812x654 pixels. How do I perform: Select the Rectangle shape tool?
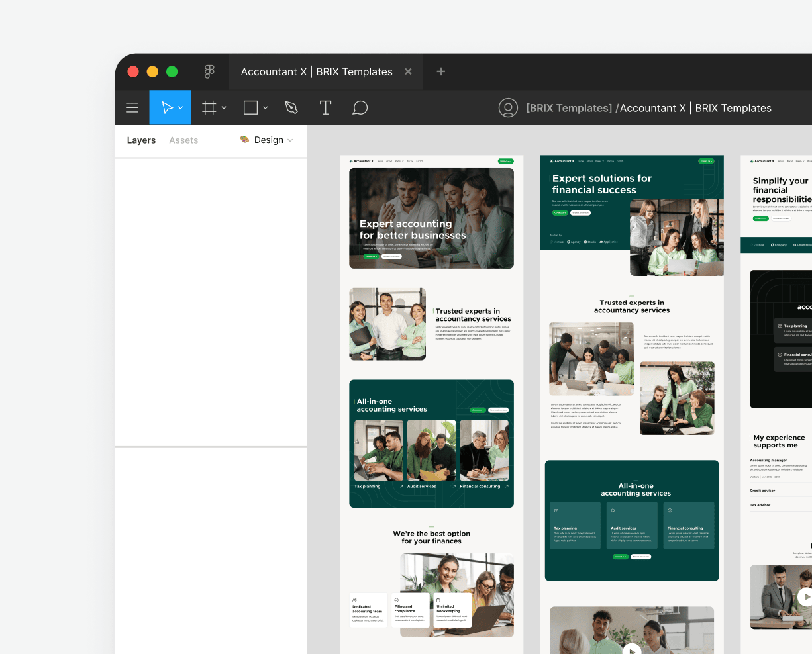[x=250, y=107]
